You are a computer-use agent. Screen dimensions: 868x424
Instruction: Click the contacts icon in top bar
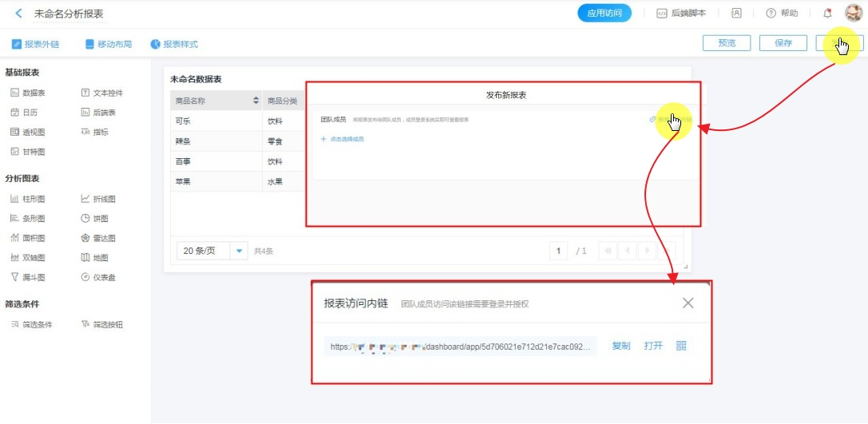(736, 14)
